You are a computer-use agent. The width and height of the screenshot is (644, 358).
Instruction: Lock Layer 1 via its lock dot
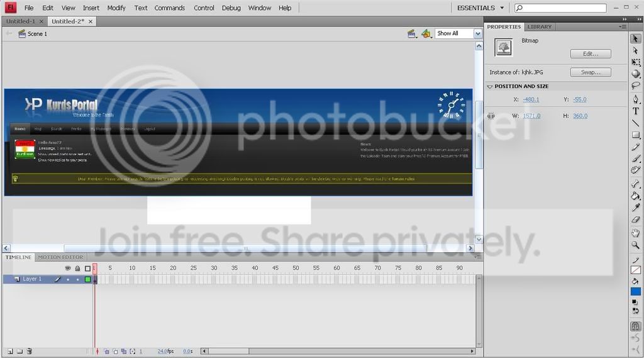pos(77,279)
